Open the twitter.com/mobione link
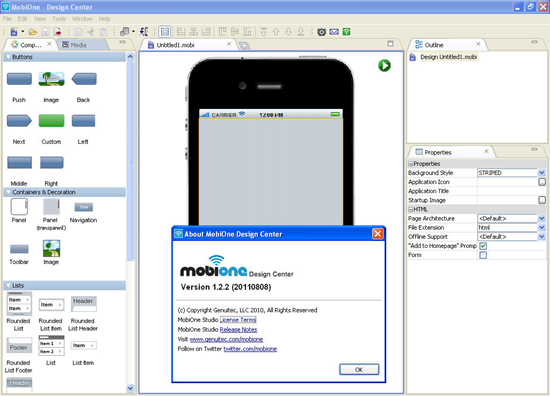This screenshot has height=396, width=550. pyautogui.click(x=250, y=349)
